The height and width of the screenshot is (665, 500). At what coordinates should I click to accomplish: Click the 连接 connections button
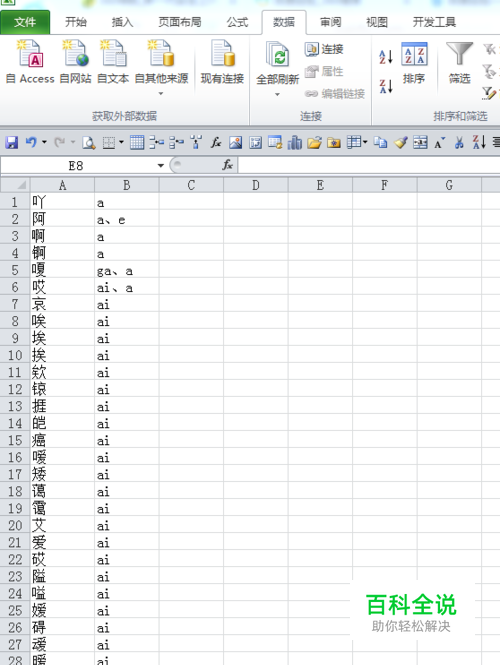point(324,49)
